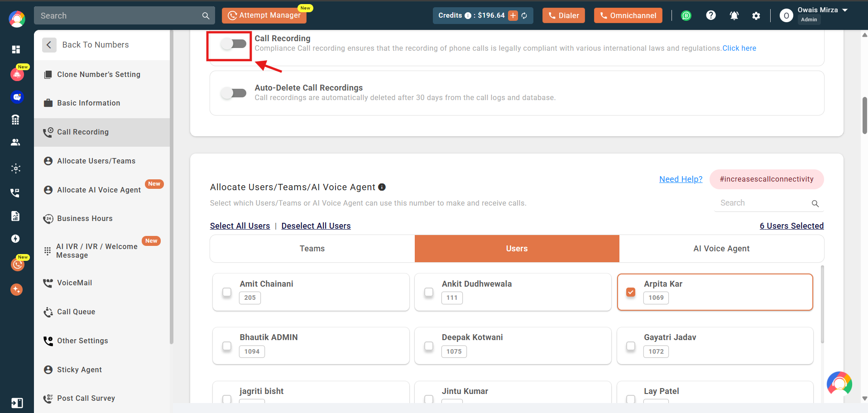This screenshot has width=868, height=413.
Task: Click the 6 Users Selected link
Action: coord(792,226)
